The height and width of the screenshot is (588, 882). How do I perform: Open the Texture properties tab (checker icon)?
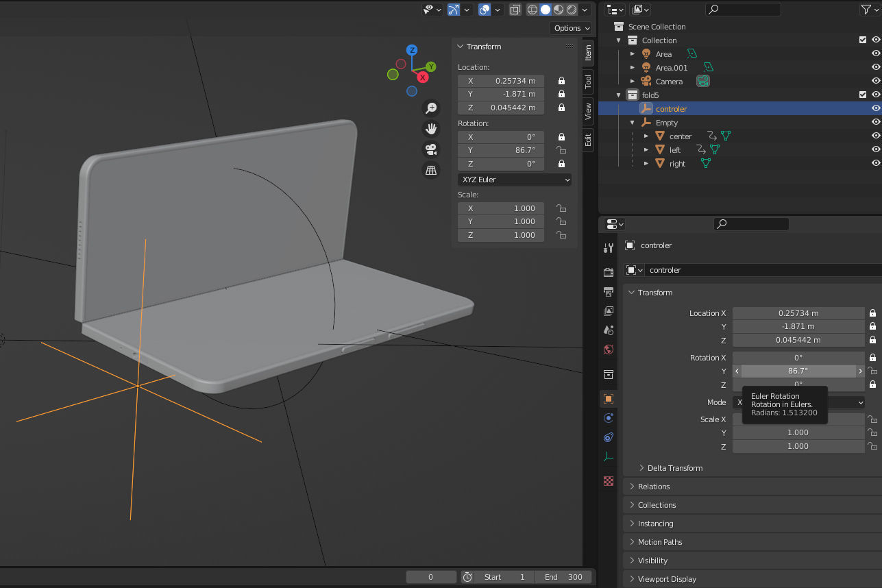(608, 481)
